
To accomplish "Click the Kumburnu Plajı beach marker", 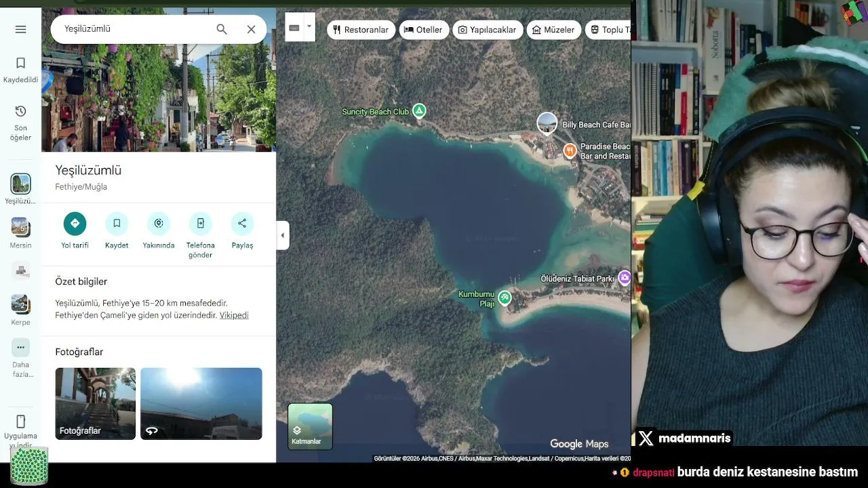I will coord(505,298).
